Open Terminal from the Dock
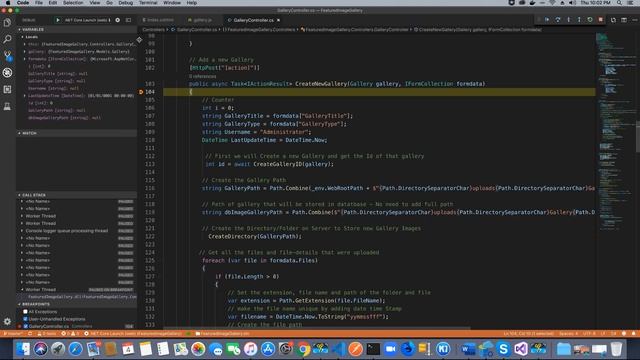Viewport: 640px width, 360px height. (x=373, y=349)
